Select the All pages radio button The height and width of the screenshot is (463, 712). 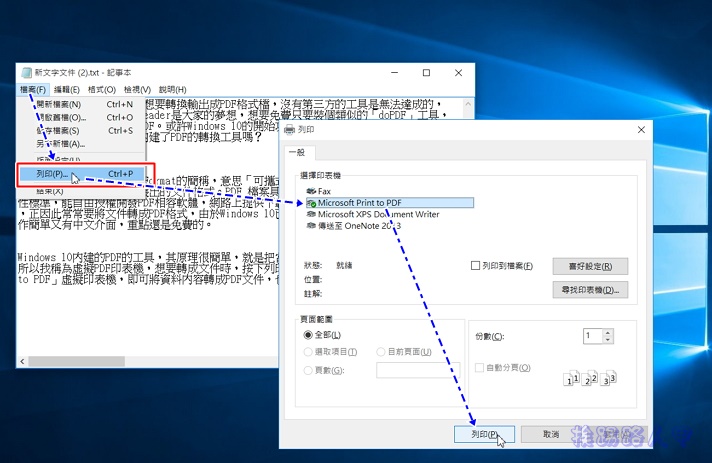(308, 335)
